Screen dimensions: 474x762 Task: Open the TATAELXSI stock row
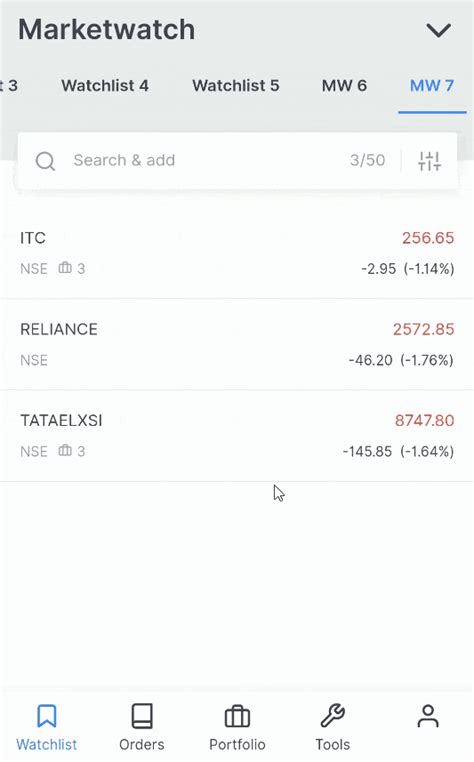(x=237, y=435)
